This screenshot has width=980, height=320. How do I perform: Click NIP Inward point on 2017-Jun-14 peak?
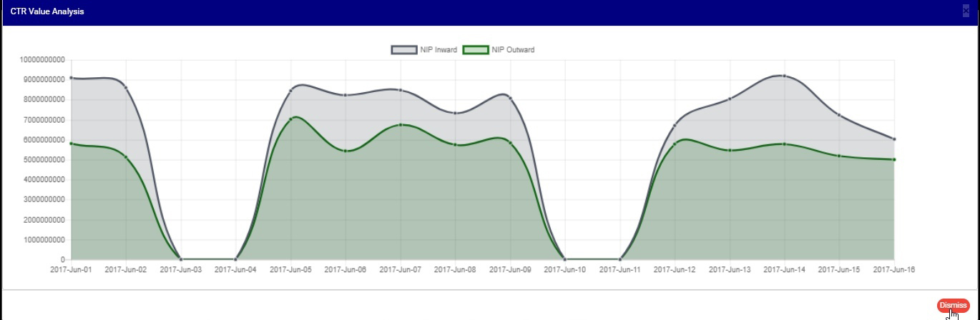click(x=785, y=76)
